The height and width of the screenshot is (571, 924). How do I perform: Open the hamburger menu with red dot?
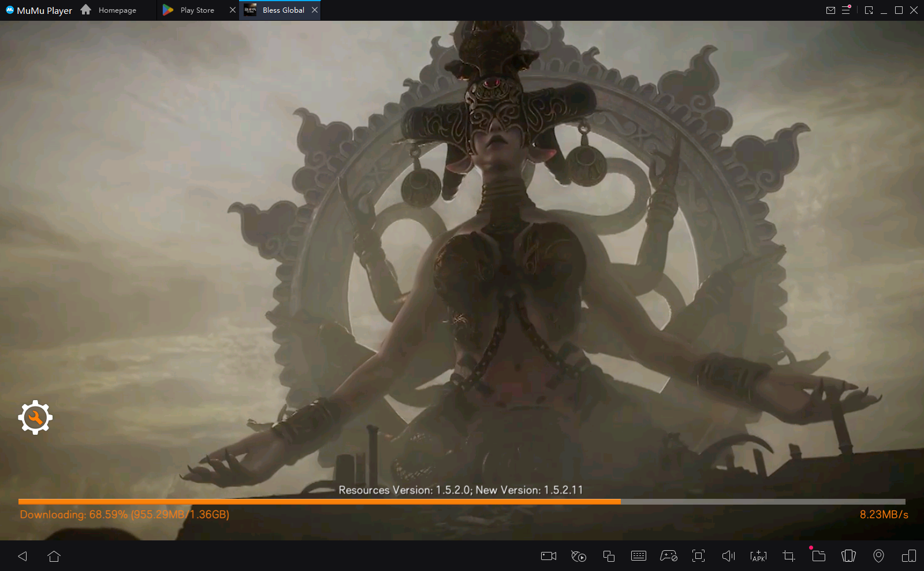click(846, 10)
